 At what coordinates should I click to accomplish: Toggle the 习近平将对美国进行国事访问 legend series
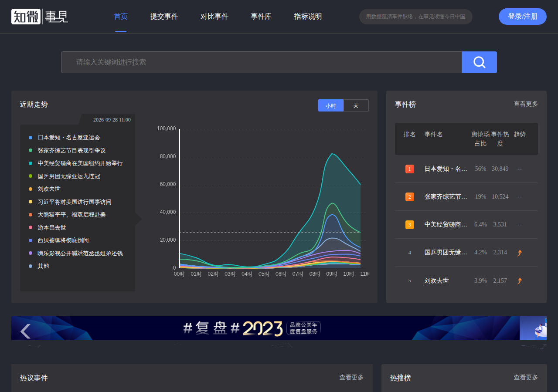70,202
